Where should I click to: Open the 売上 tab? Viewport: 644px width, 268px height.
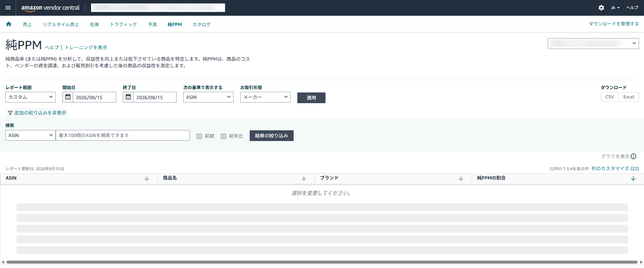pos(27,24)
